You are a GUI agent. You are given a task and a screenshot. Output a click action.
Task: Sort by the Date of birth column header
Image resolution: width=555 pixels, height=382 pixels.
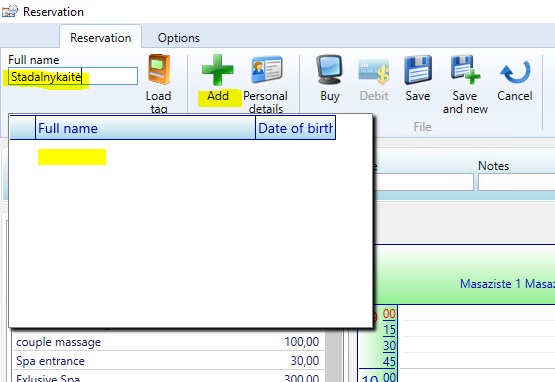[295, 128]
